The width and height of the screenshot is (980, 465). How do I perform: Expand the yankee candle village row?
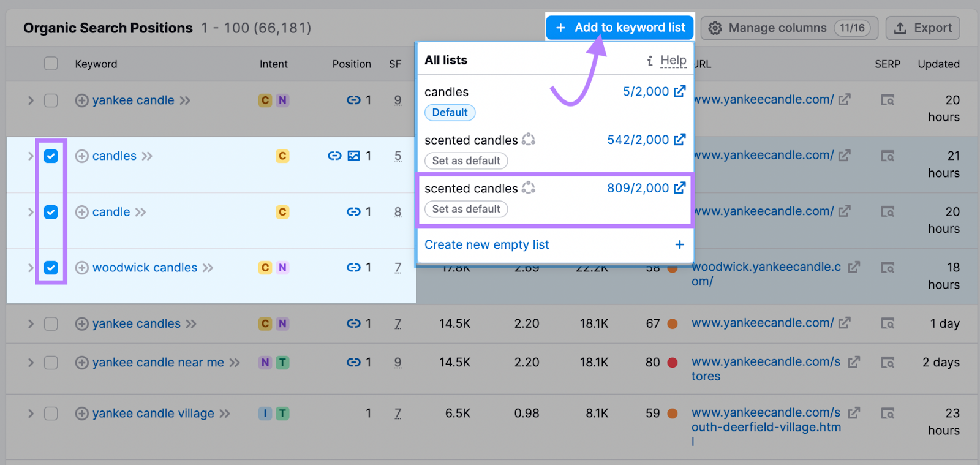pyautogui.click(x=31, y=414)
